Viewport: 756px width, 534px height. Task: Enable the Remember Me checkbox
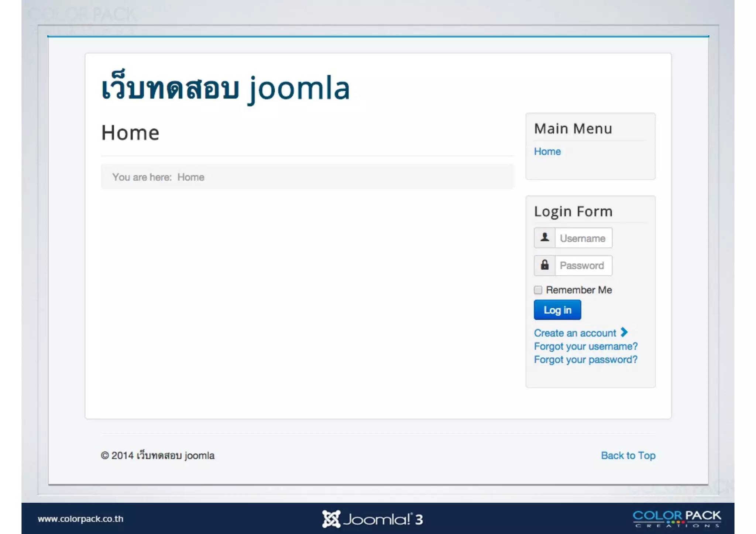pos(538,290)
